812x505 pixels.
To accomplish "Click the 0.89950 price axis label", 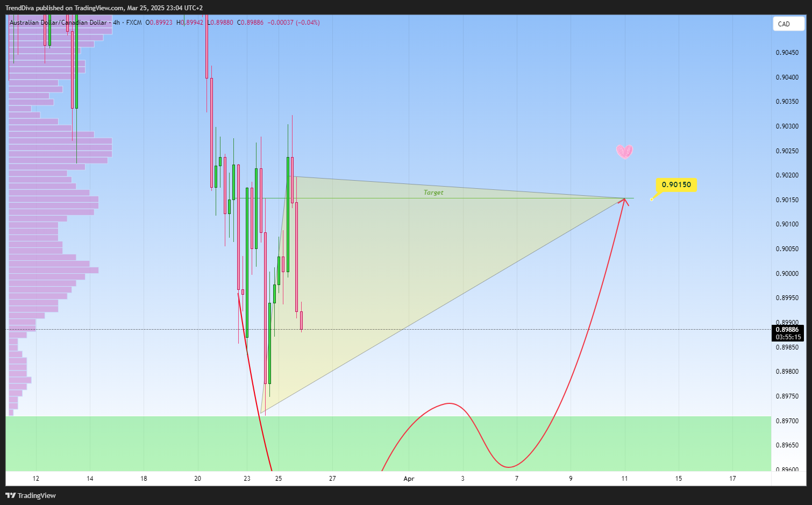I will [x=787, y=298].
